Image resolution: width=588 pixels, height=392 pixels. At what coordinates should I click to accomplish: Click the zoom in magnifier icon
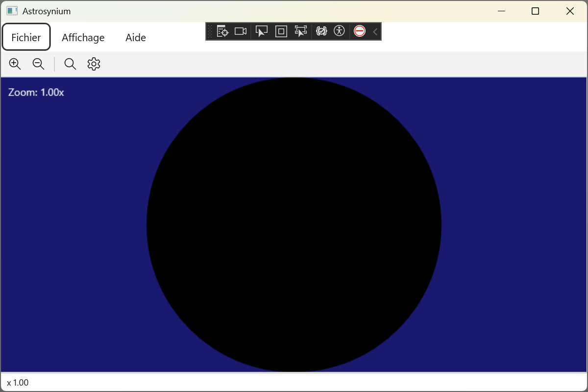click(x=15, y=64)
